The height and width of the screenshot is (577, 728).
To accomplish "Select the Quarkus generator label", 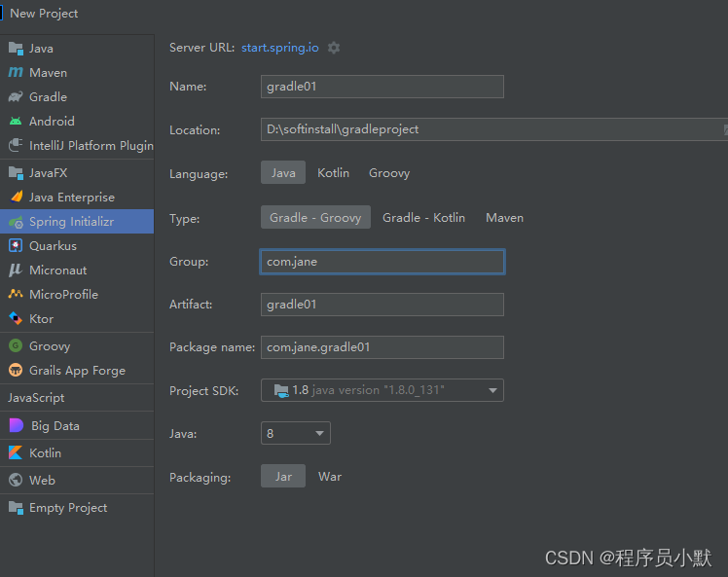I will (x=53, y=246).
